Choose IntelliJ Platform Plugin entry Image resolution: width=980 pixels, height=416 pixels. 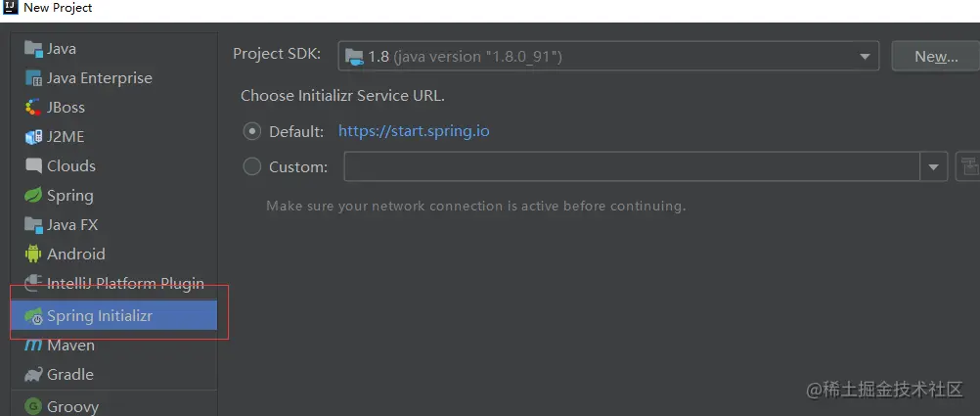113,284
